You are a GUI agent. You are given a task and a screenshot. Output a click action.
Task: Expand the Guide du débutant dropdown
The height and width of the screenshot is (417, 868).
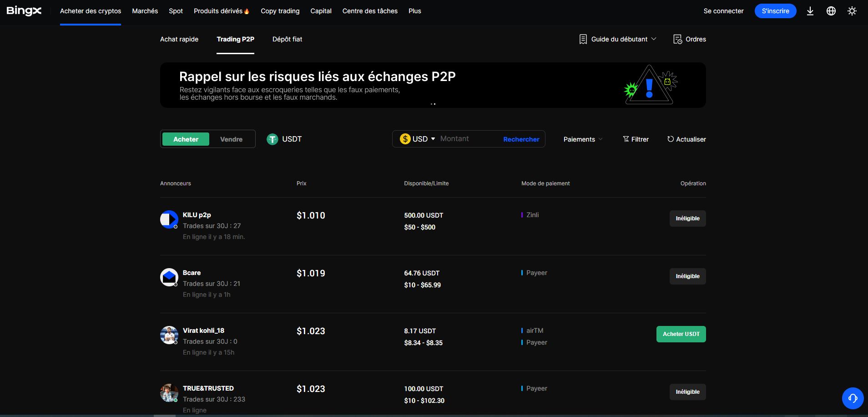point(624,39)
